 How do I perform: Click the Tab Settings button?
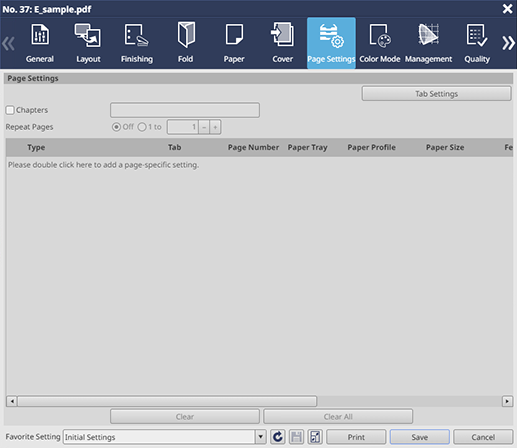coord(436,94)
